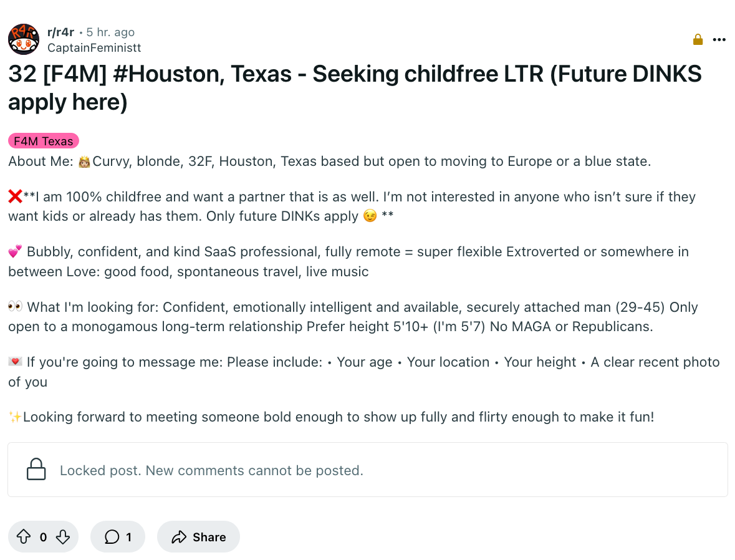The height and width of the screenshot is (560, 735).
Task: Click the r/r4r subreddit avatar icon
Action: [24, 39]
